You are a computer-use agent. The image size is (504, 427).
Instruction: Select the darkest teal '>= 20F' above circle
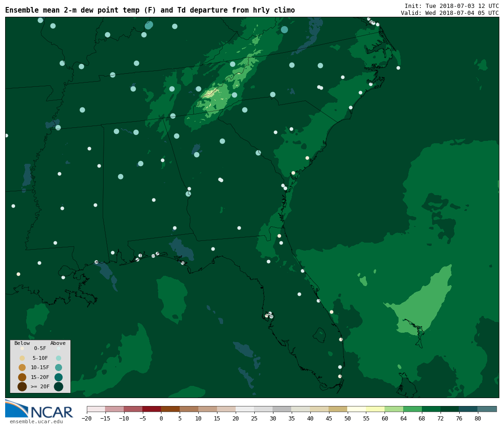pyautogui.click(x=58, y=386)
